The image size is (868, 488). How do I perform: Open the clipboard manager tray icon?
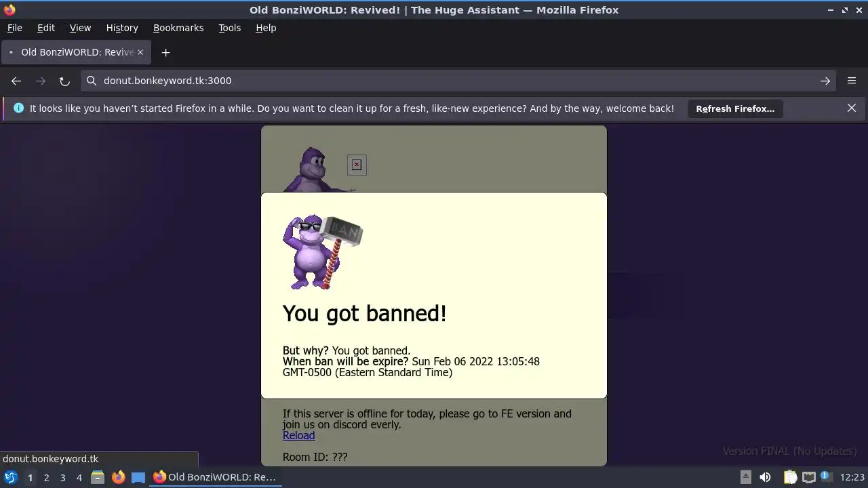[790, 477]
